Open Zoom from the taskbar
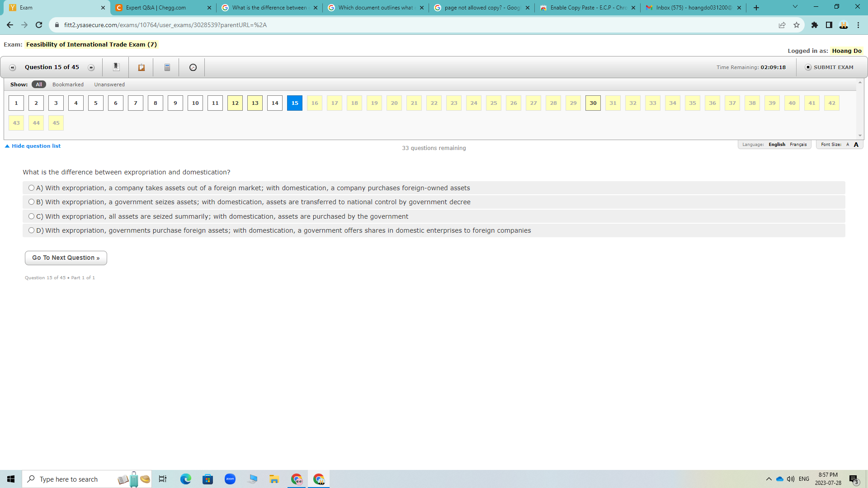868x488 pixels. (x=230, y=479)
